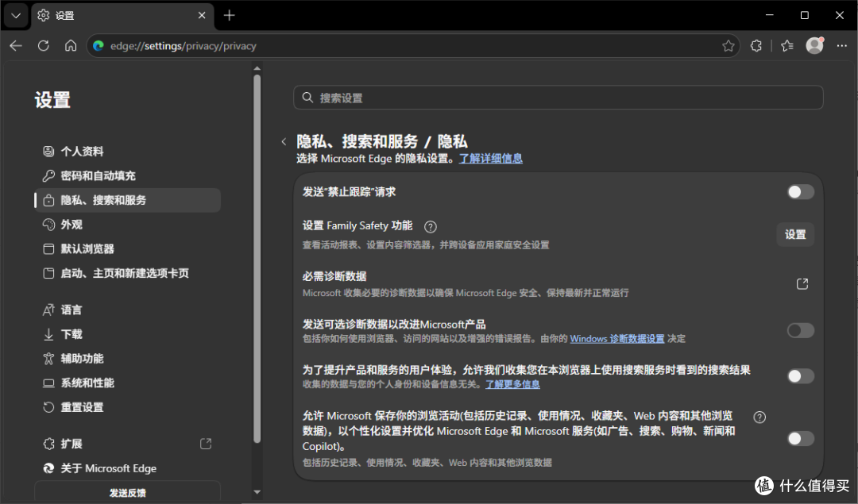This screenshot has width=858, height=504.
Task: Click the accessibility figure icon beside 辅助功能
Action: (x=48, y=359)
